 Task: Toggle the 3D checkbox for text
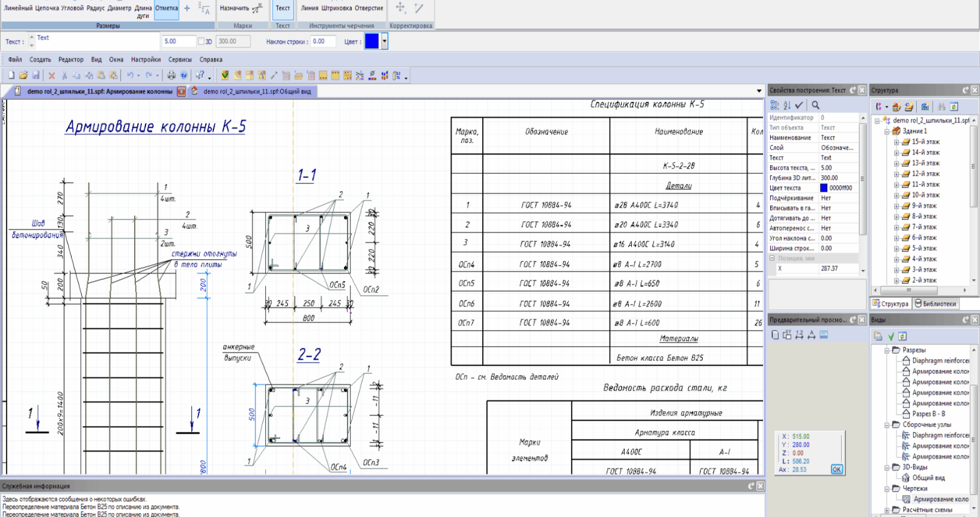(x=201, y=41)
